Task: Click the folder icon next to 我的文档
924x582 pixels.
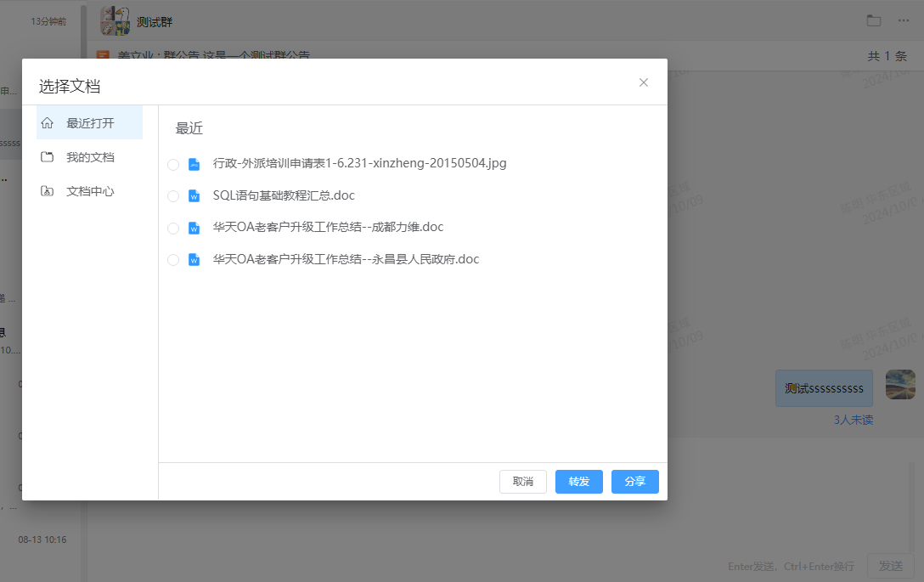Action: 48,157
